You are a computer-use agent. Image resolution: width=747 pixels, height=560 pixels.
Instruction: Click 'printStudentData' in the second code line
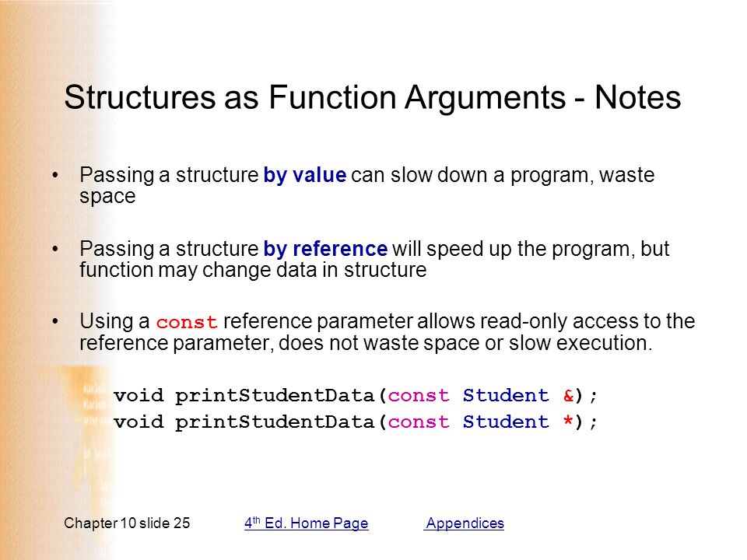pyautogui.click(x=275, y=422)
